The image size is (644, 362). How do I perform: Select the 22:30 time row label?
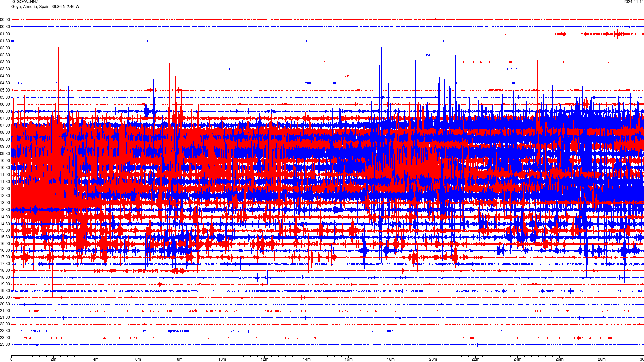point(5,331)
